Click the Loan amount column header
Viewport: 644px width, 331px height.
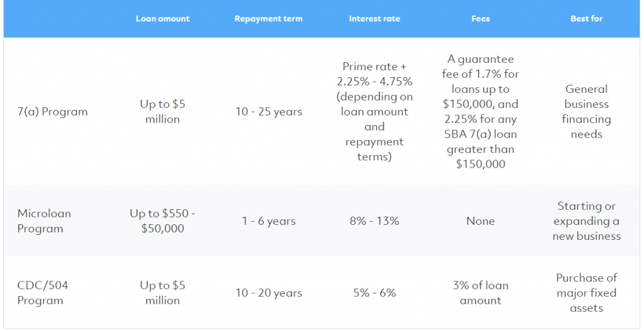(x=163, y=19)
